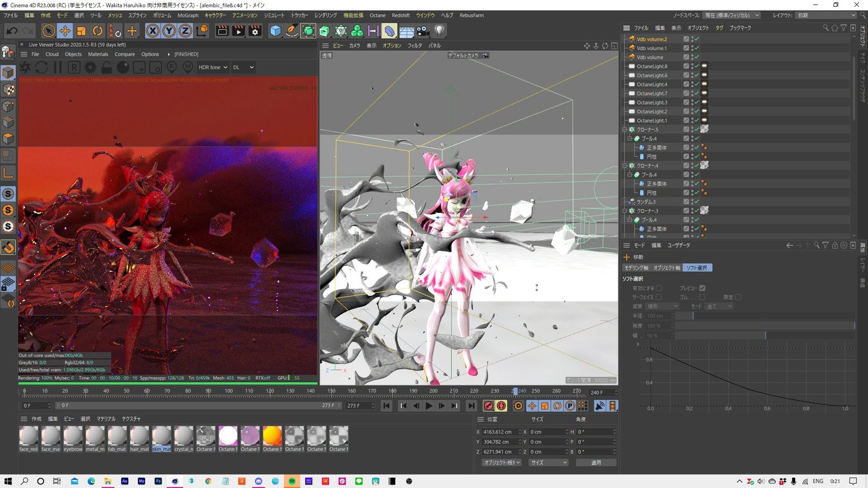Click the record active objects keyframe button
Screen dimensions: 868x488
489,406
